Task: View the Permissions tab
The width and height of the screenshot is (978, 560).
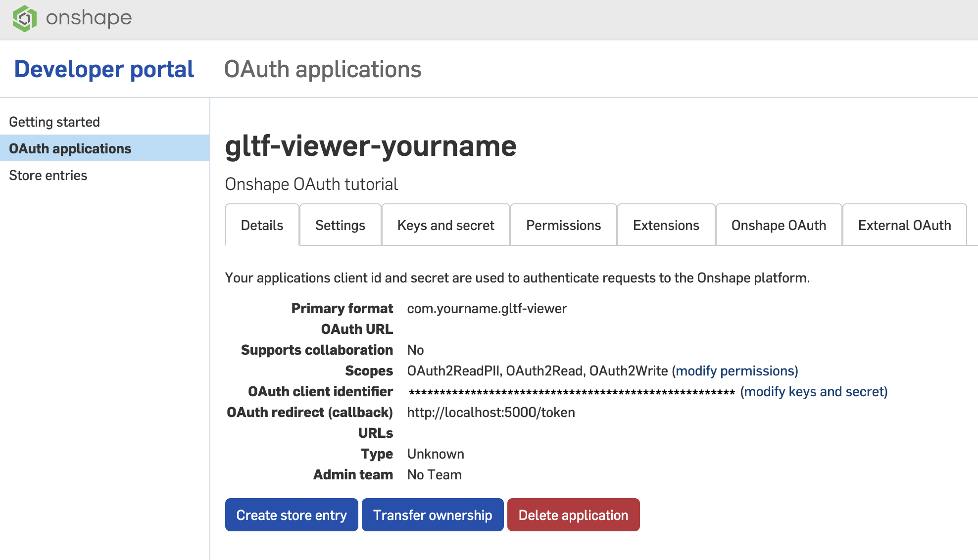Action: pos(563,225)
